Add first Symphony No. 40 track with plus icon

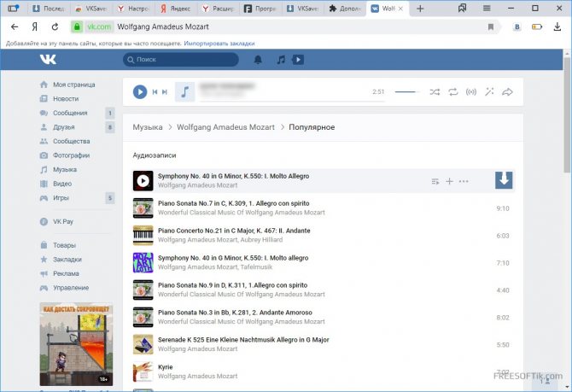pyautogui.click(x=449, y=181)
